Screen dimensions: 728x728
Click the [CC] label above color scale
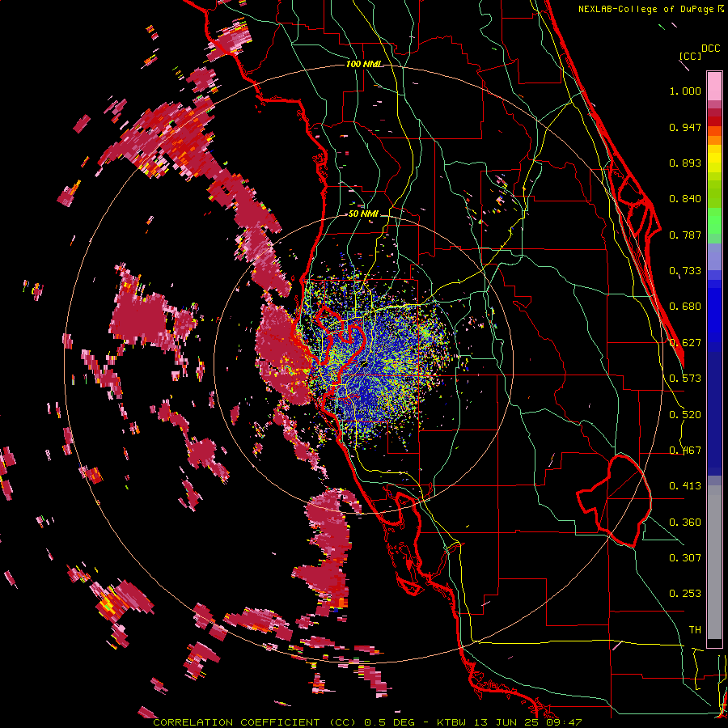click(x=690, y=56)
